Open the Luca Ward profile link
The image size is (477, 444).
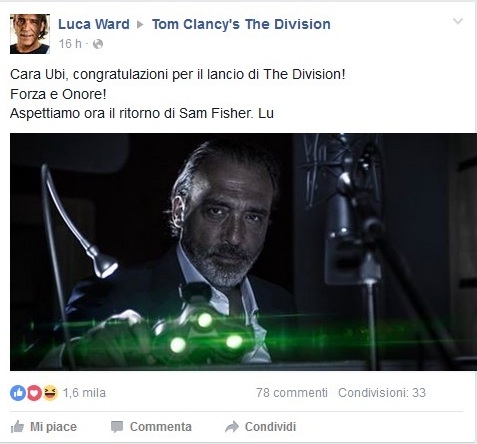tap(94, 24)
